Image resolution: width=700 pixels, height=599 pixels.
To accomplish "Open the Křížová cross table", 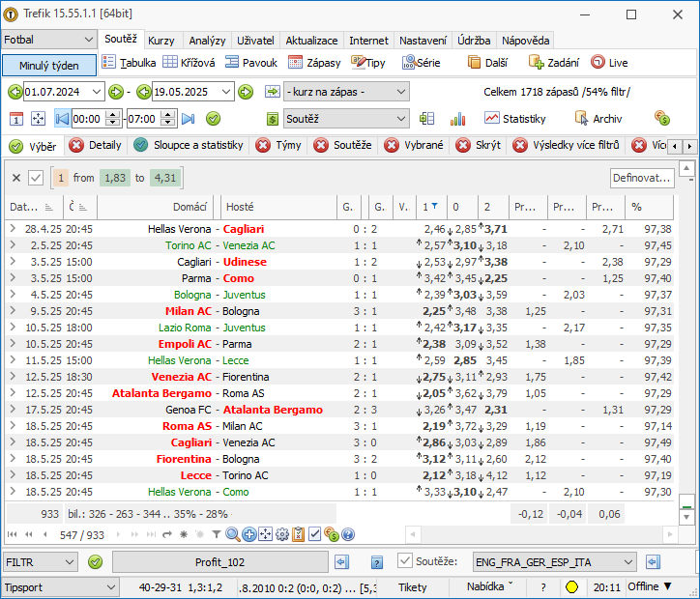I will 189,63.
